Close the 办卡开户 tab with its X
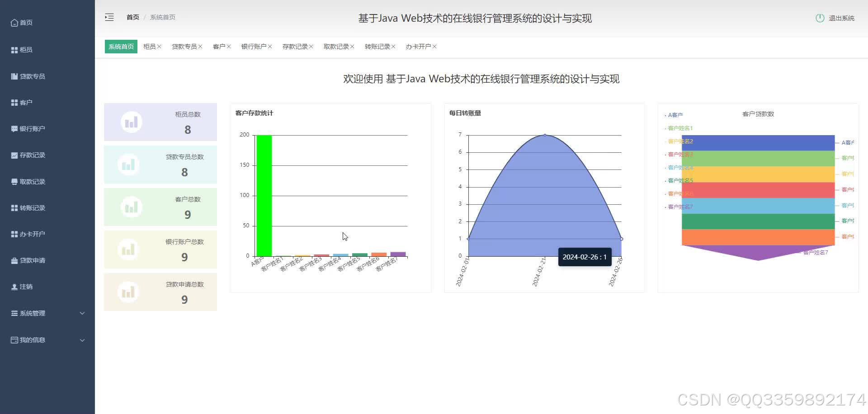Viewport: 868px width, 414px height. click(x=434, y=47)
